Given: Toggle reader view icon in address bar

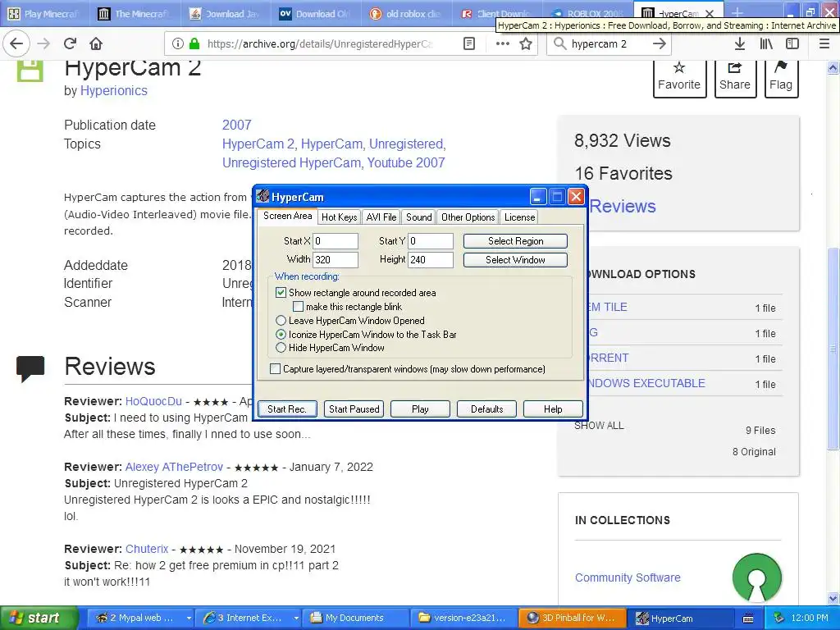Looking at the screenshot, I should pos(469,43).
